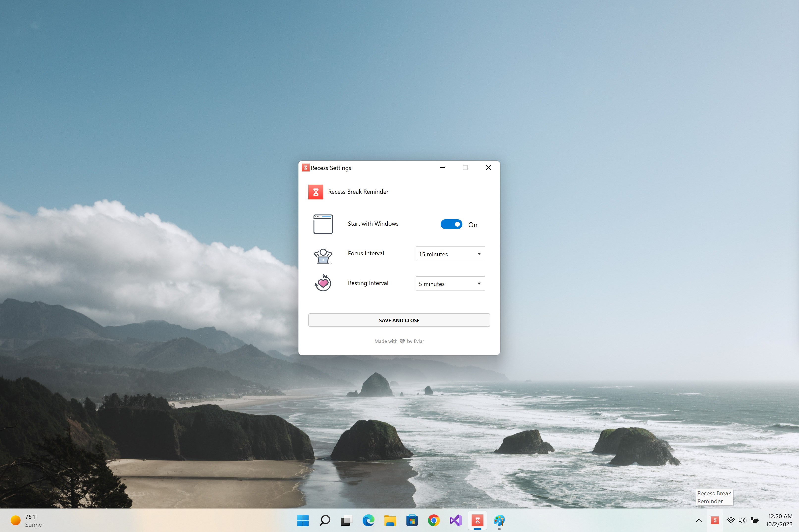Open Microsoft Store from the taskbar
The width and height of the screenshot is (799, 532).
coord(412,520)
